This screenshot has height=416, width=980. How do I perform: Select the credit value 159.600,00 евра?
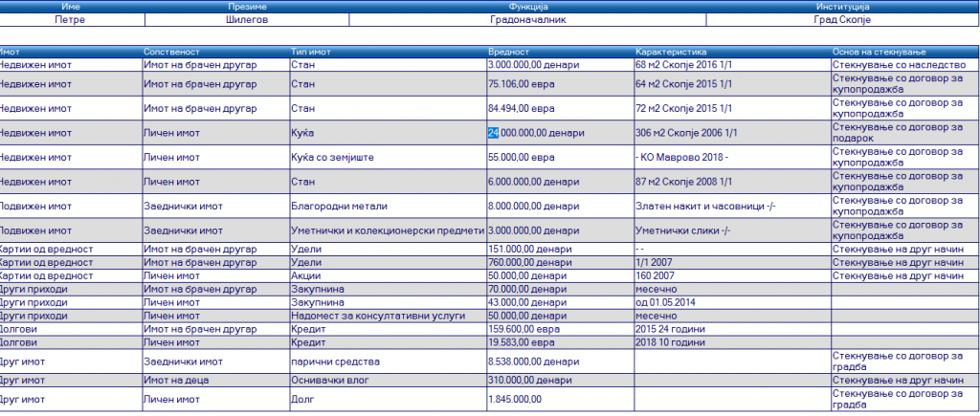[561, 329]
